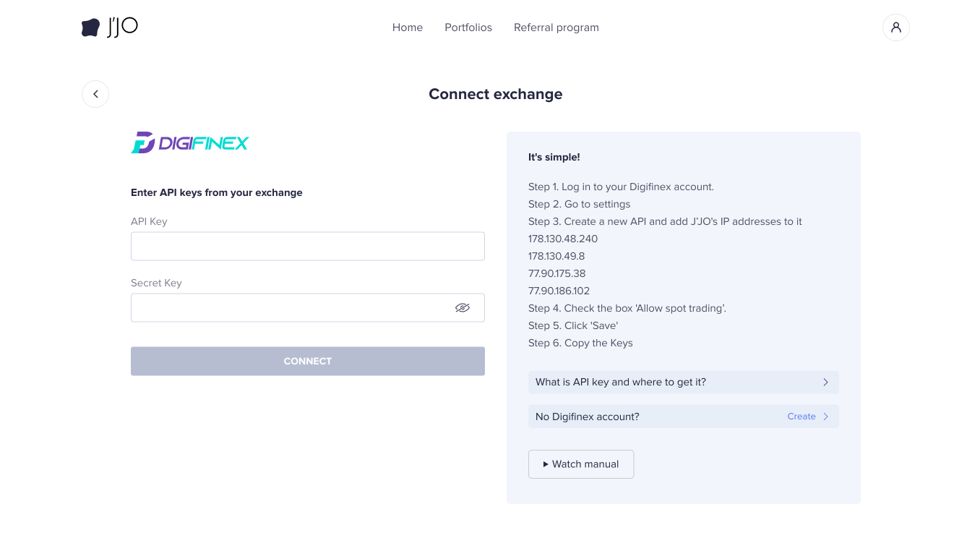Viewport: 980px width, 538px height.
Task: Click inside the Secret Key field
Action: [x=289, y=308]
